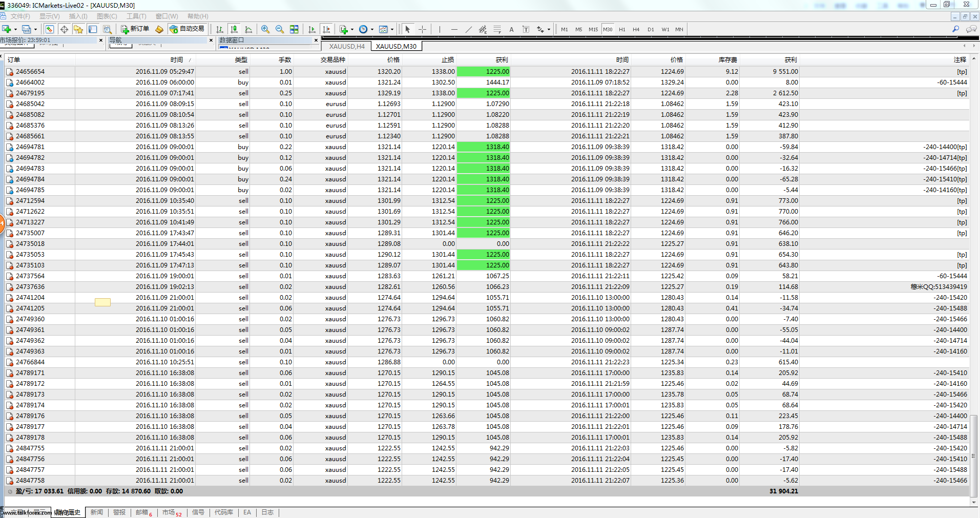Viewport: 980px width, 518px height.
Task: Insert text with the A tool
Action: coord(511,29)
